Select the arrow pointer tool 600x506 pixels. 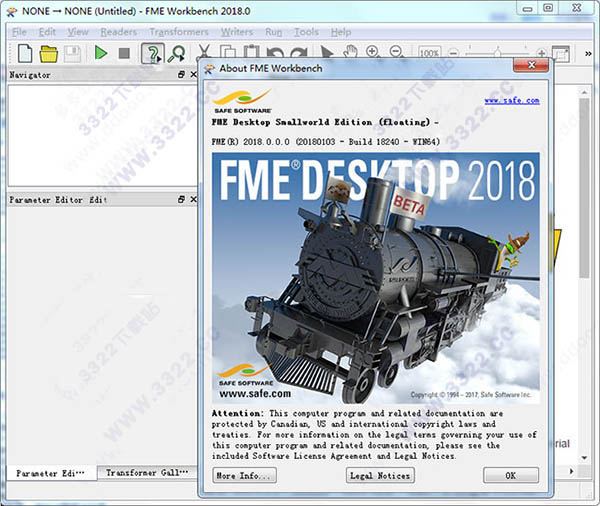point(326,52)
